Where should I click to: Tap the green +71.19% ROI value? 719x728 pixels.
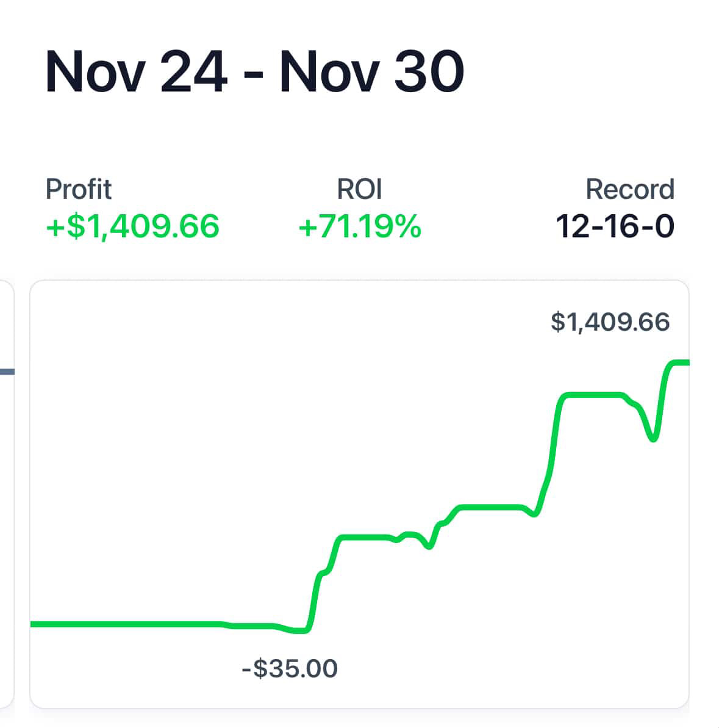[x=359, y=226]
